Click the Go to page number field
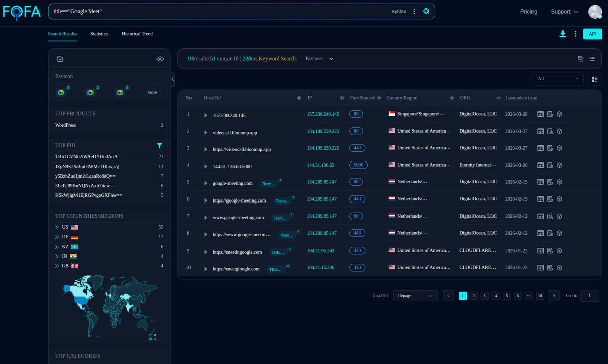This screenshot has height=364, width=608. (590, 296)
